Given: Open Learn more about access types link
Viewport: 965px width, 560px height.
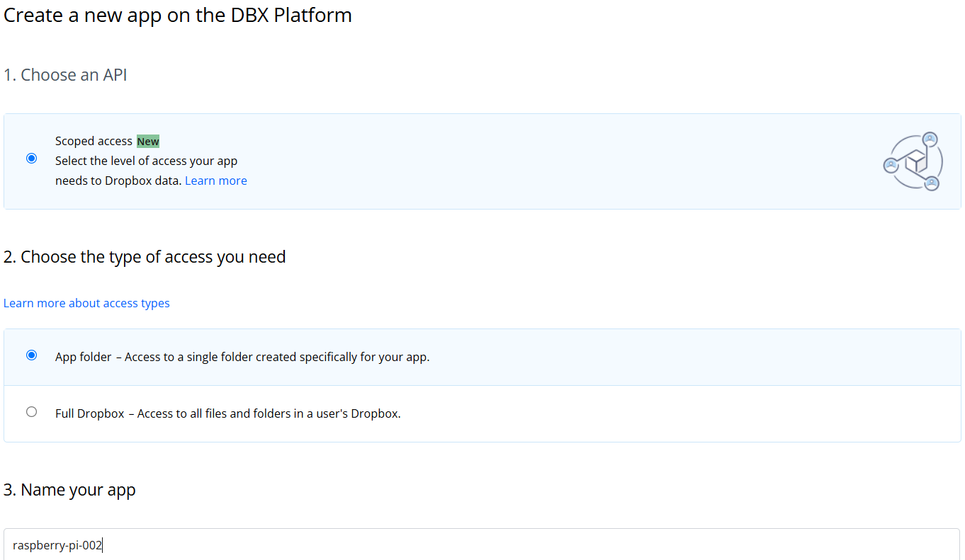Looking at the screenshot, I should coord(86,303).
